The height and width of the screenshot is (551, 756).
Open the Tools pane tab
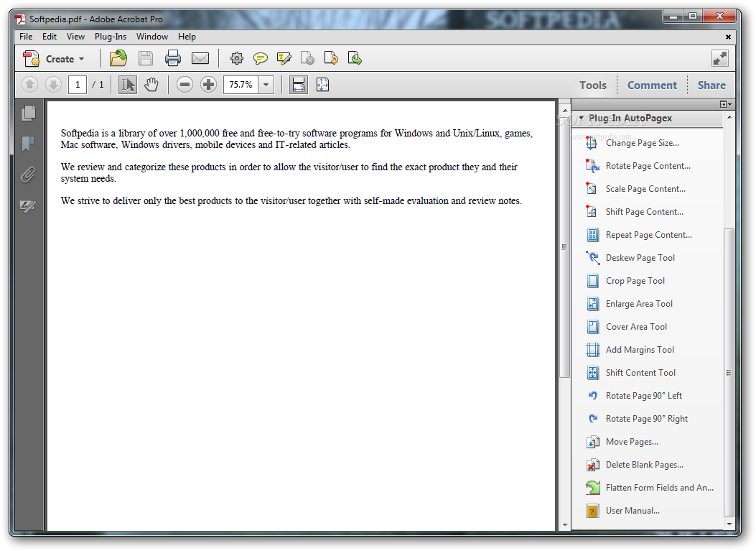pyautogui.click(x=592, y=85)
